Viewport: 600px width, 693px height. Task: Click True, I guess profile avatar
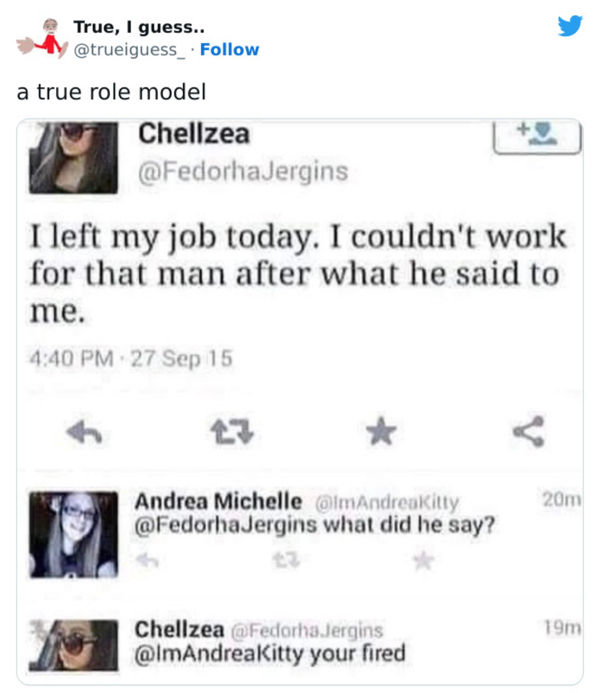(38, 37)
